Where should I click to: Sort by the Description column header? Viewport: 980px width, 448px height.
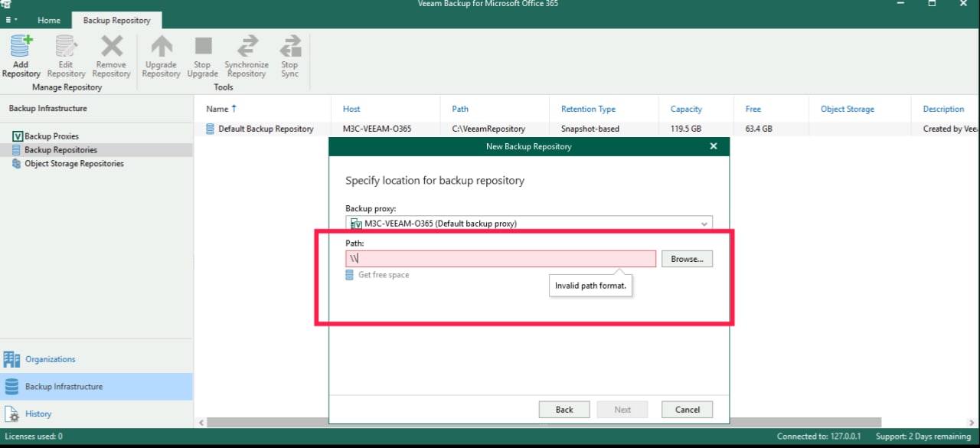pyautogui.click(x=943, y=109)
